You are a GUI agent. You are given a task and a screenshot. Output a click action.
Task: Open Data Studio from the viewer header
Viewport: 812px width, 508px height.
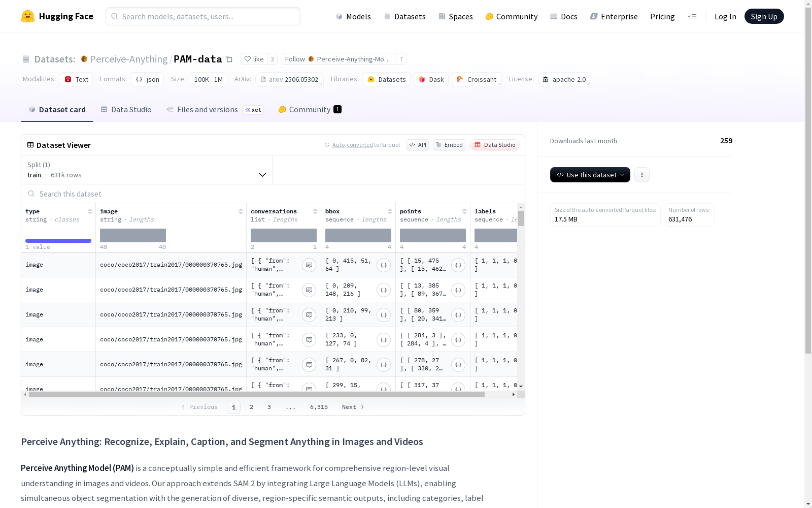pos(495,145)
